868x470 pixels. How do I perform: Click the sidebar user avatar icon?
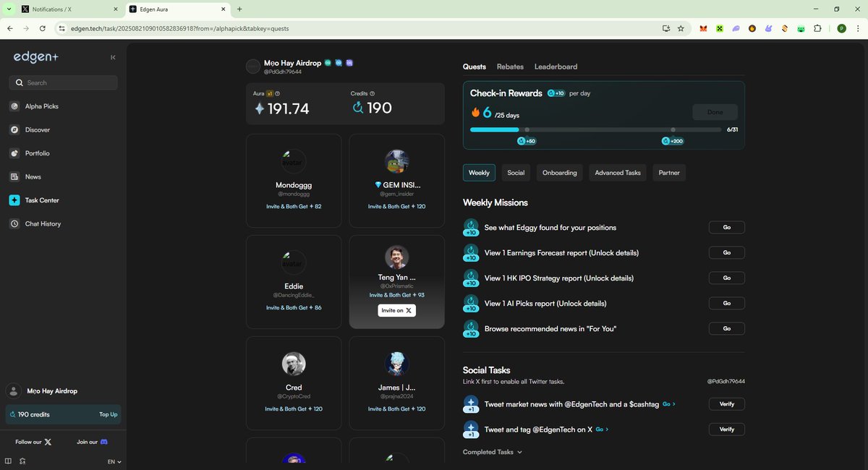pos(13,391)
